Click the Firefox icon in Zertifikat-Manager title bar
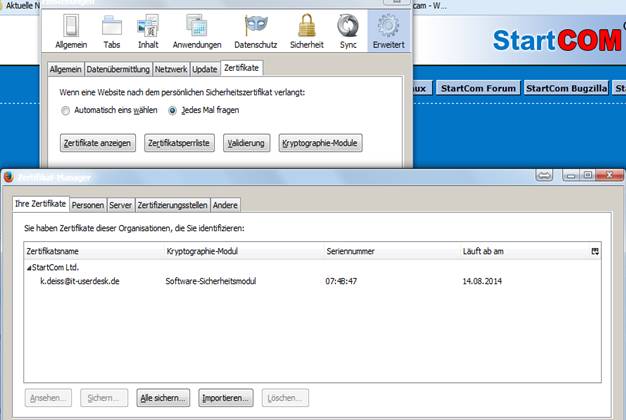This screenshot has width=626, height=420. (x=8, y=176)
